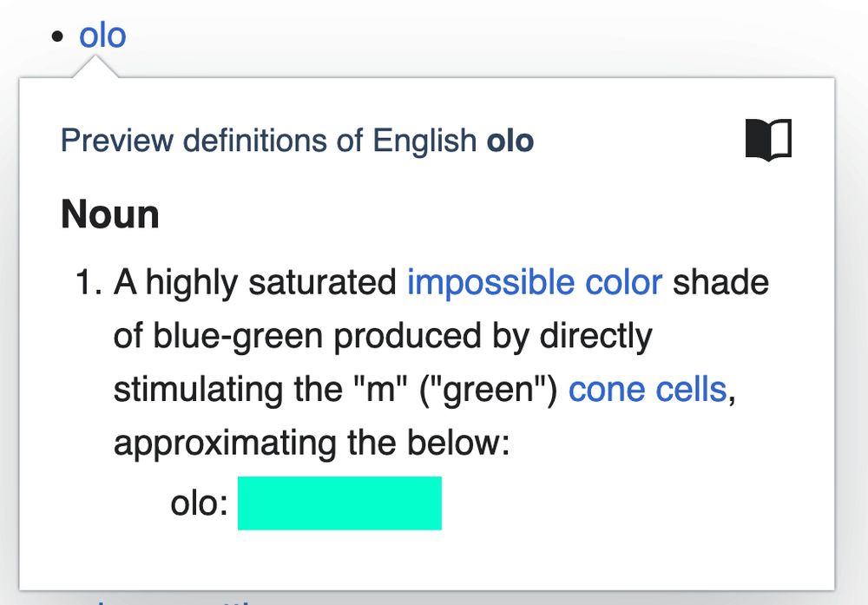This screenshot has width=868, height=605.
Task: Click the quoted "m" in the definition
Action: click(x=380, y=390)
